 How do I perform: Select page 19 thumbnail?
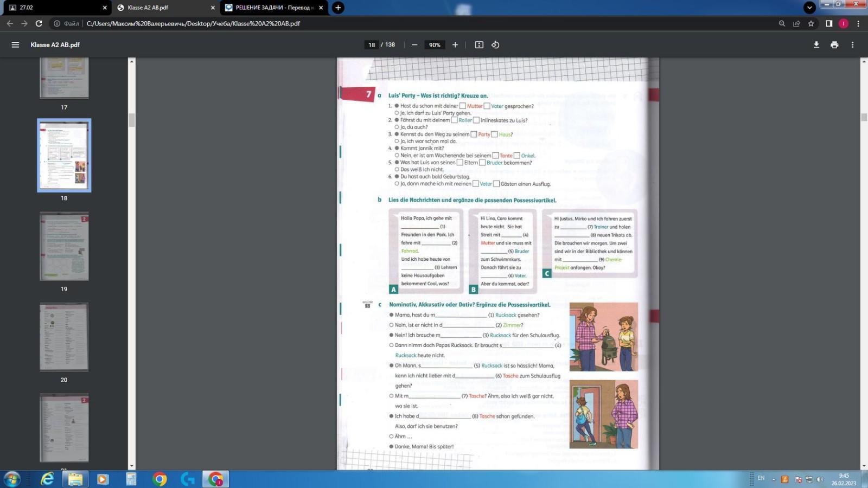(64, 247)
